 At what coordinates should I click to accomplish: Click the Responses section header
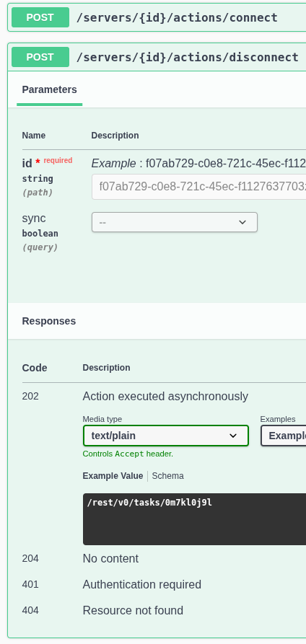(x=49, y=321)
